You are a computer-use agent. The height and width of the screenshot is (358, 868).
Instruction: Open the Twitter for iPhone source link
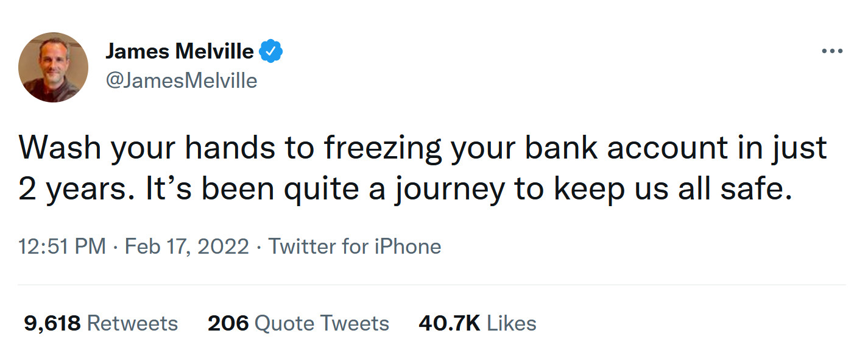(355, 246)
